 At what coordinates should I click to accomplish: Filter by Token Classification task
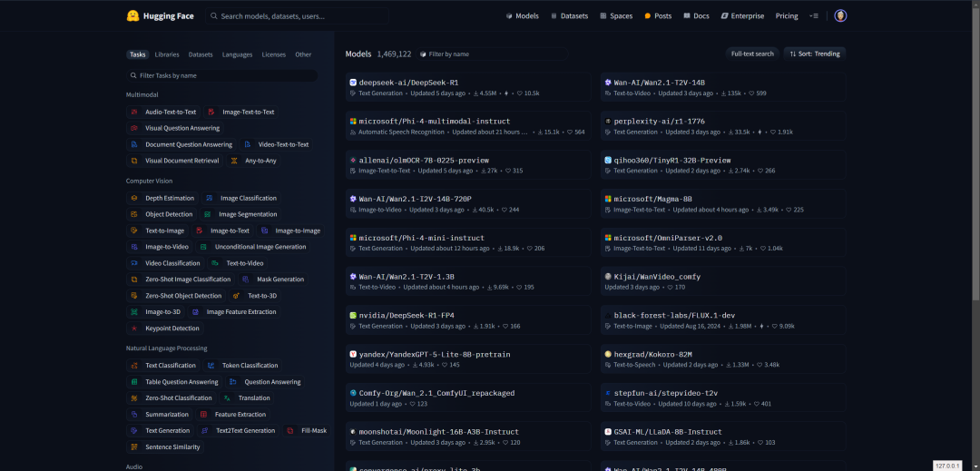tap(242, 366)
